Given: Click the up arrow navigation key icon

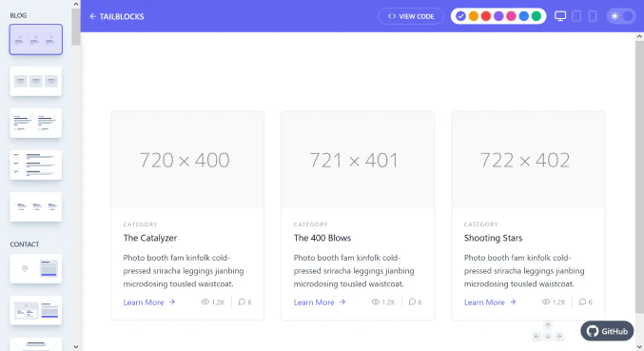Looking at the screenshot, I should (x=548, y=325).
